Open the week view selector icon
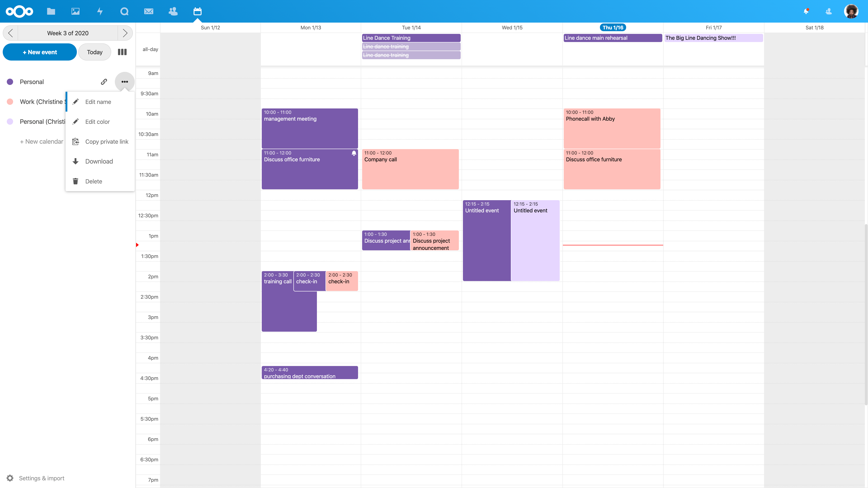Viewport: 868px width, 488px height. click(122, 52)
